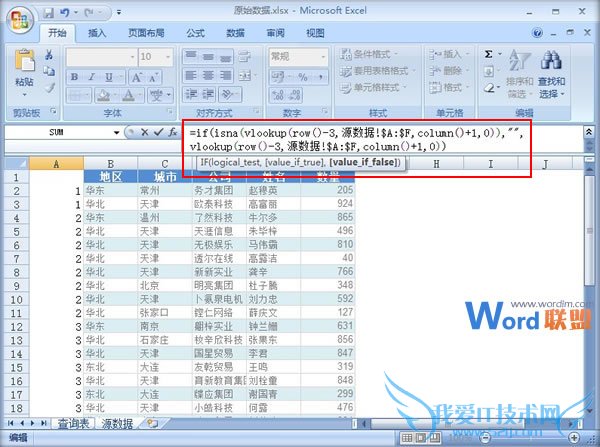Click the AutoSum sigma icon

point(489,54)
